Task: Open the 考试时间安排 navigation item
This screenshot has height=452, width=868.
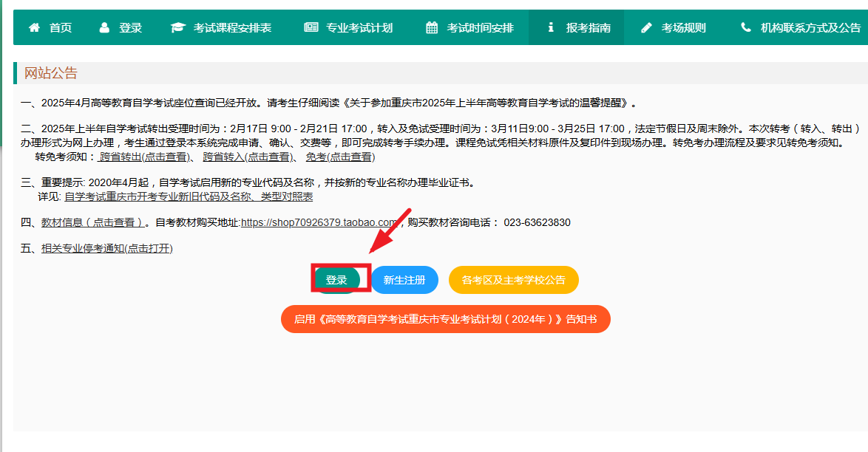Action: (480, 28)
